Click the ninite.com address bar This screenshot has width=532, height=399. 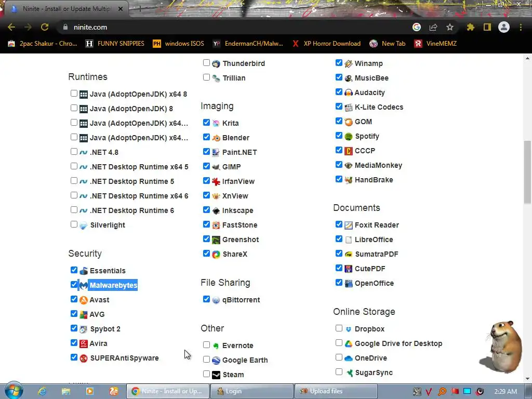[x=234, y=27]
